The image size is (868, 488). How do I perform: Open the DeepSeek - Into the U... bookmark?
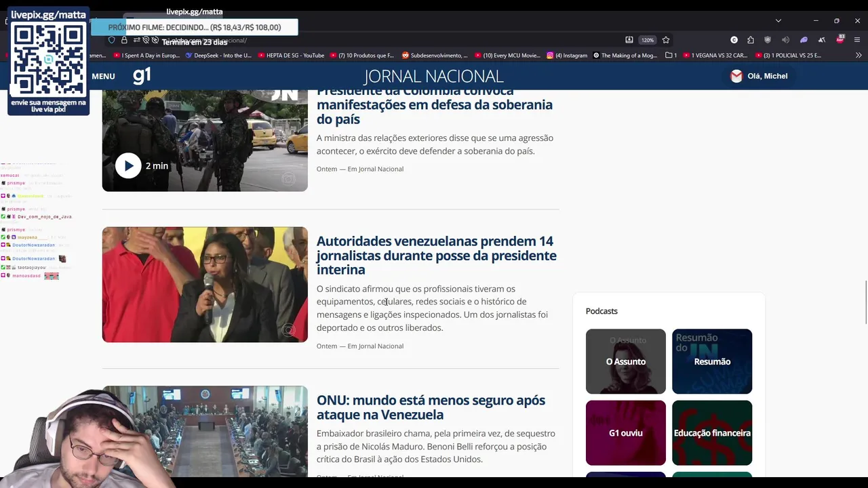tap(218, 56)
